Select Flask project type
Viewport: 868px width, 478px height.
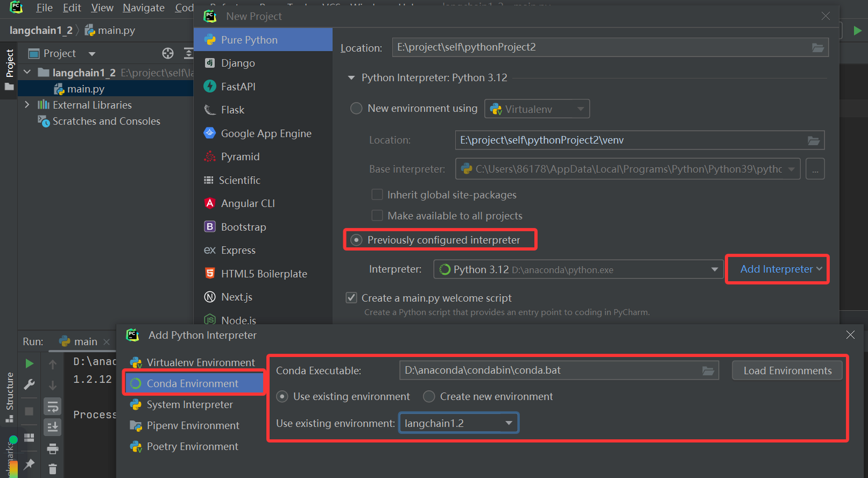point(263,110)
